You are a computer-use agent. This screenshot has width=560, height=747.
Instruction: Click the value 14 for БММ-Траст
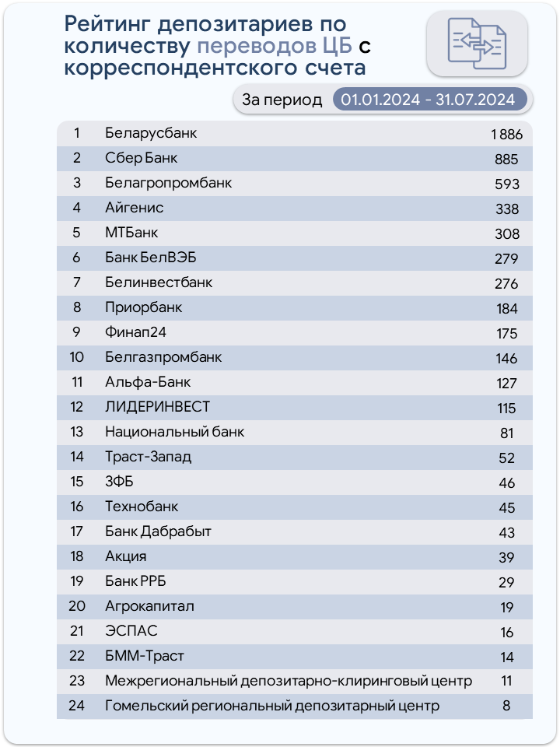(506, 658)
